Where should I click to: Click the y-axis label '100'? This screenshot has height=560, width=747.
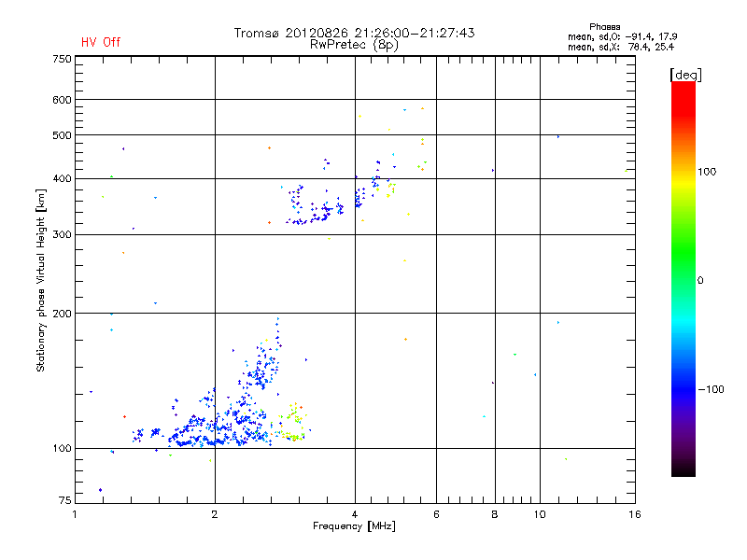(63, 449)
